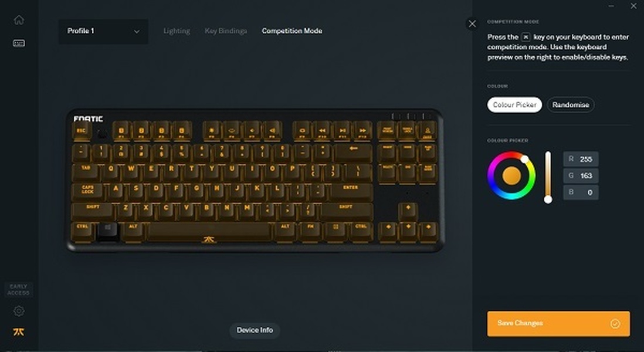Select the Colour Picker option

pyautogui.click(x=514, y=105)
